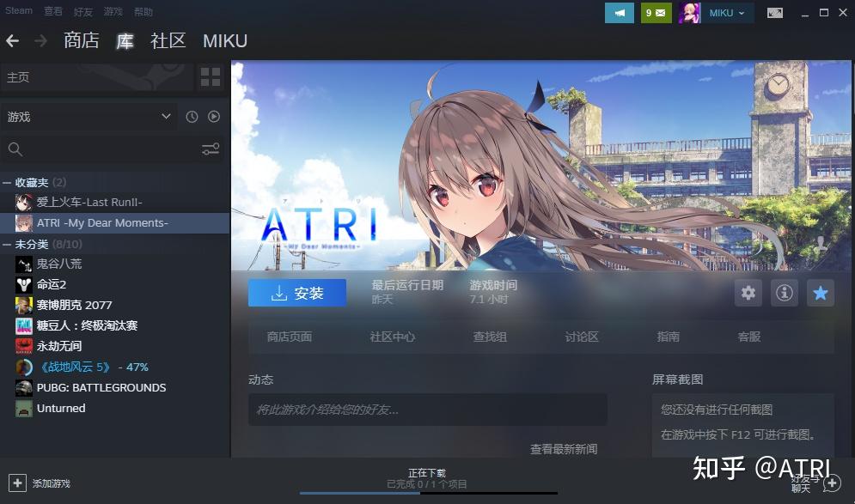Click the game info circle icon

click(784, 293)
